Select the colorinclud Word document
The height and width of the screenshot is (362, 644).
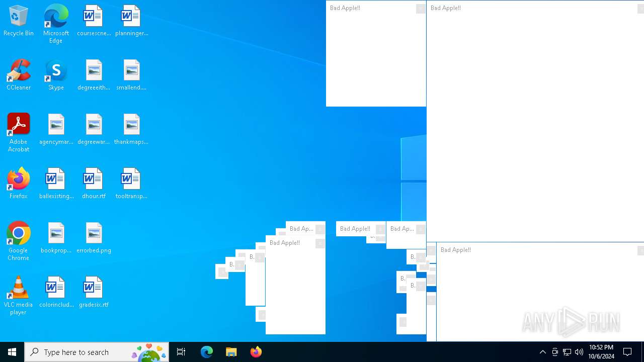coord(56,293)
